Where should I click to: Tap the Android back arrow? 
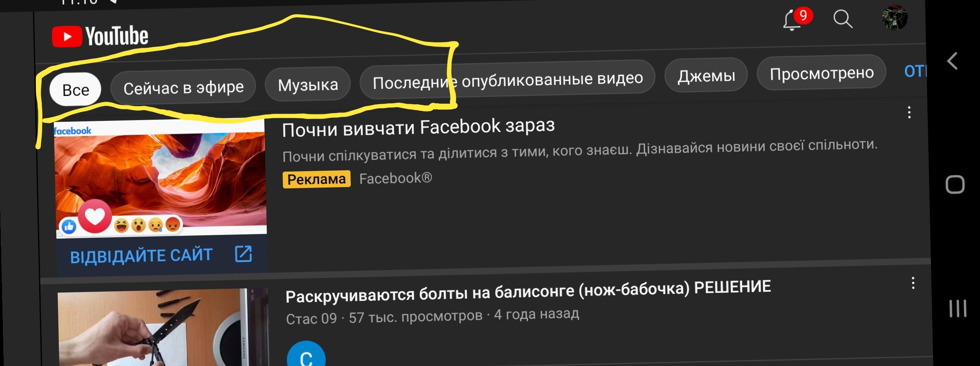click(x=952, y=61)
